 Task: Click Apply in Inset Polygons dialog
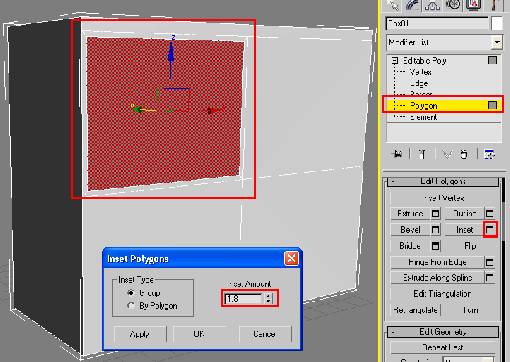[x=140, y=334]
